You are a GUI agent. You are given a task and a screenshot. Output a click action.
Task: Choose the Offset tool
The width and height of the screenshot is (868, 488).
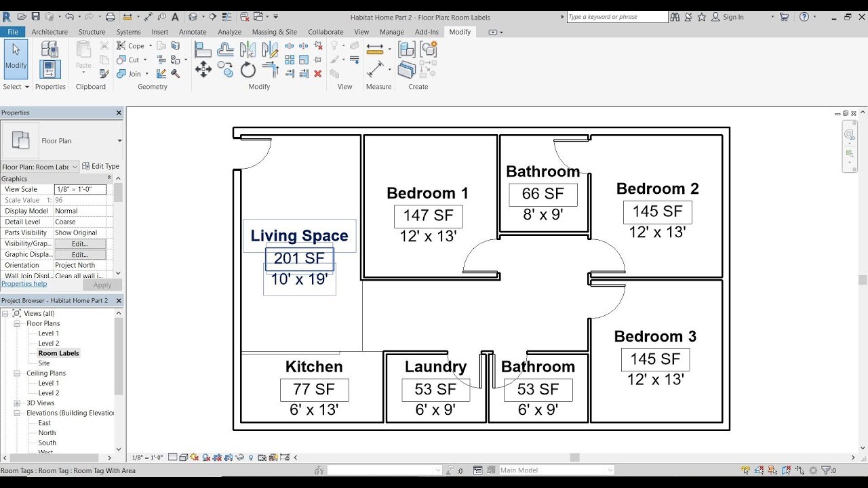coord(226,49)
